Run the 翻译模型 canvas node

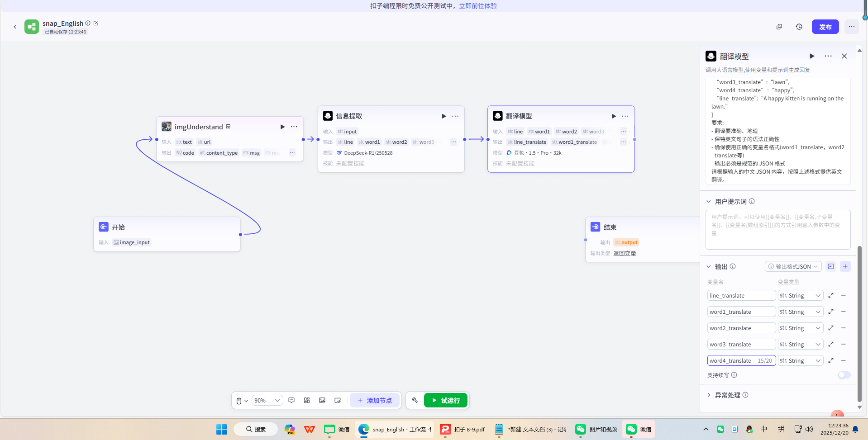pyautogui.click(x=614, y=116)
